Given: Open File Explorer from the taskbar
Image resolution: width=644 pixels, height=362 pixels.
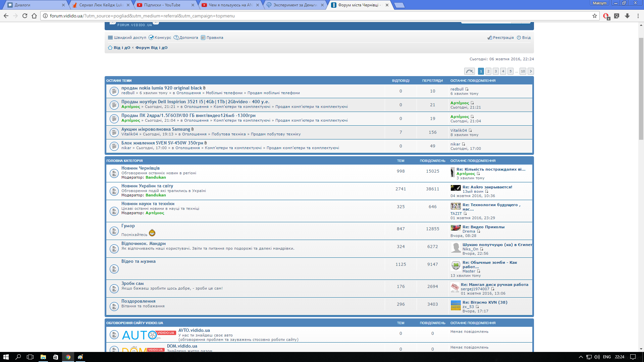Looking at the screenshot, I should 43,357.
